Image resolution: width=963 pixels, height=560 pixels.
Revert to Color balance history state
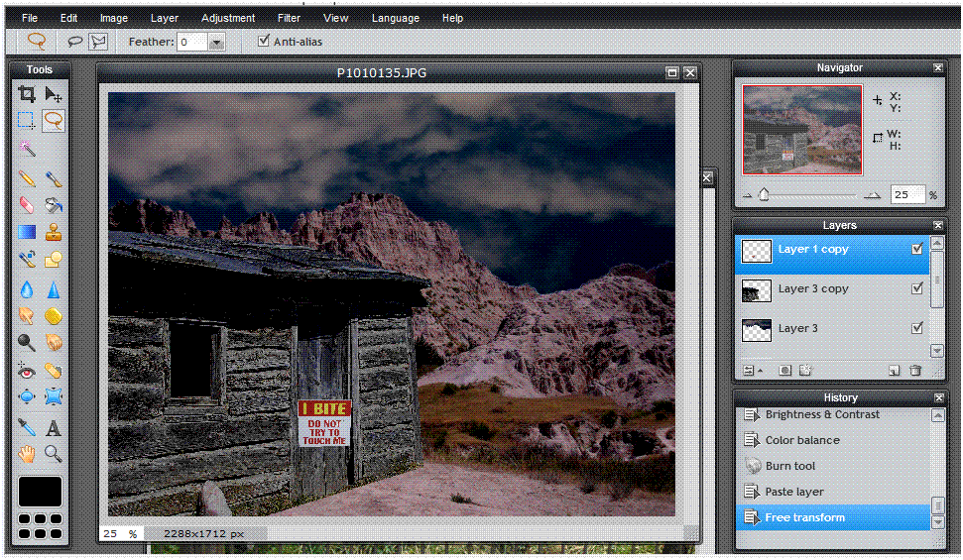click(801, 440)
